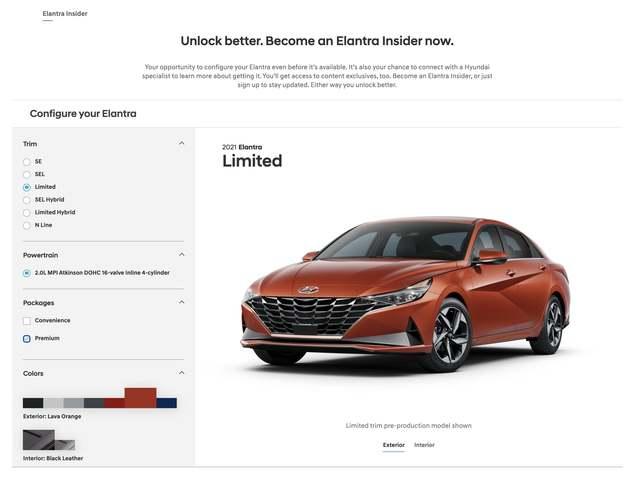Open the Elantra Insider tab
This screenshot has width=632, height=480.
[65, 13]
